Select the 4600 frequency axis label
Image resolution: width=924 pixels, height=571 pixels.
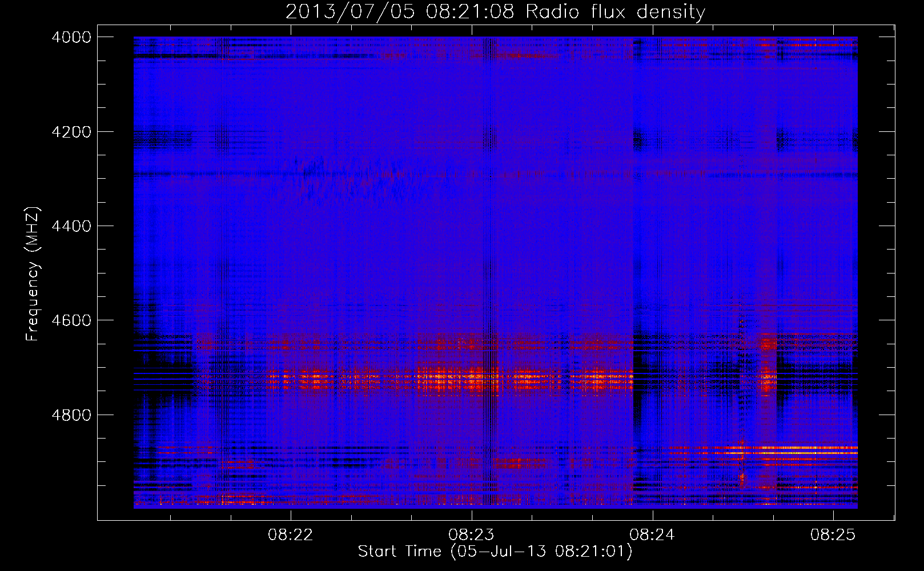coord(71,320)
